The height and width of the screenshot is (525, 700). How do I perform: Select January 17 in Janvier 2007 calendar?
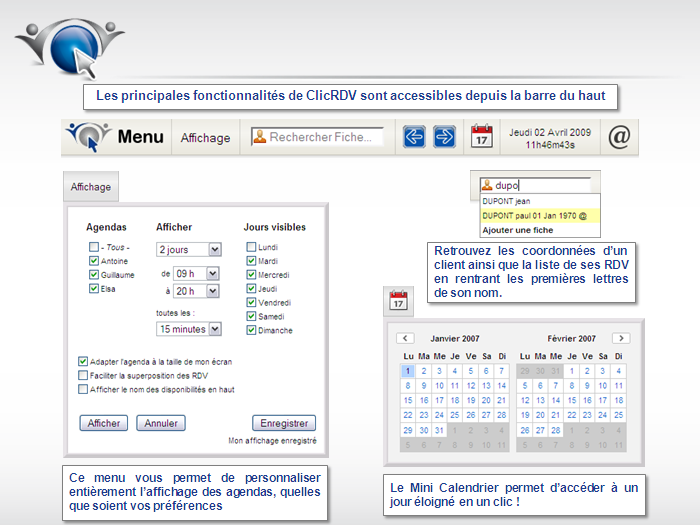point(439,400)
